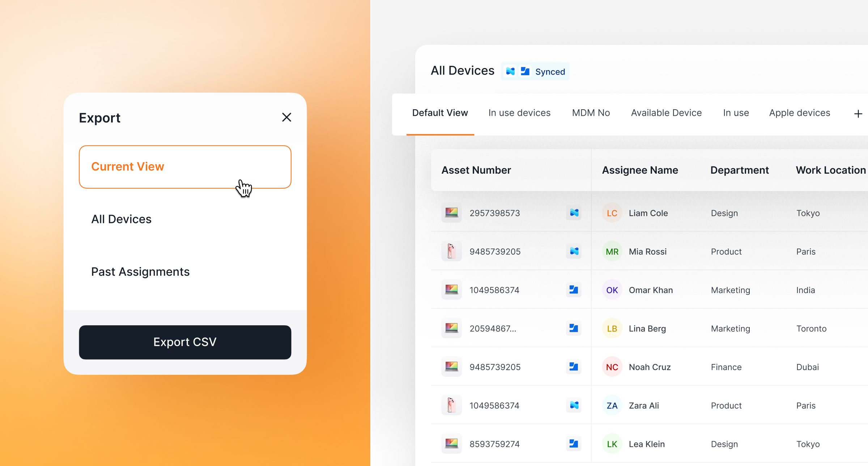Click the phone thumbnail in Mia Rossi's row

tap(451, 251)
